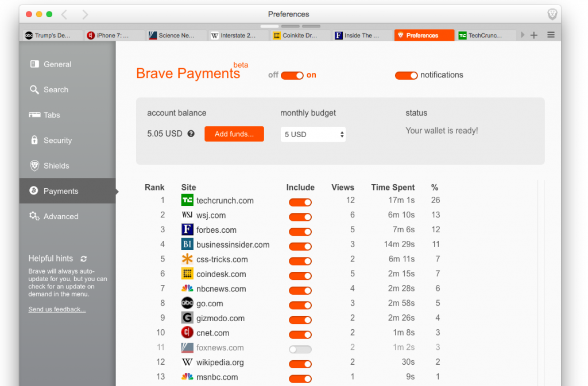
Task: Click the Add funds button
Action: (x=234, y=134)
